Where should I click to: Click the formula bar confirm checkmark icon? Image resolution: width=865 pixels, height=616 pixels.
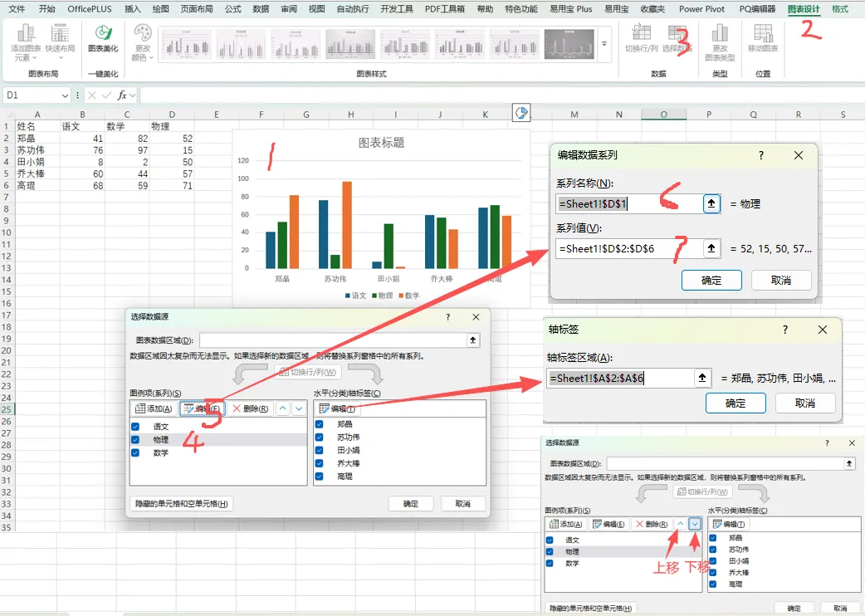106,95
